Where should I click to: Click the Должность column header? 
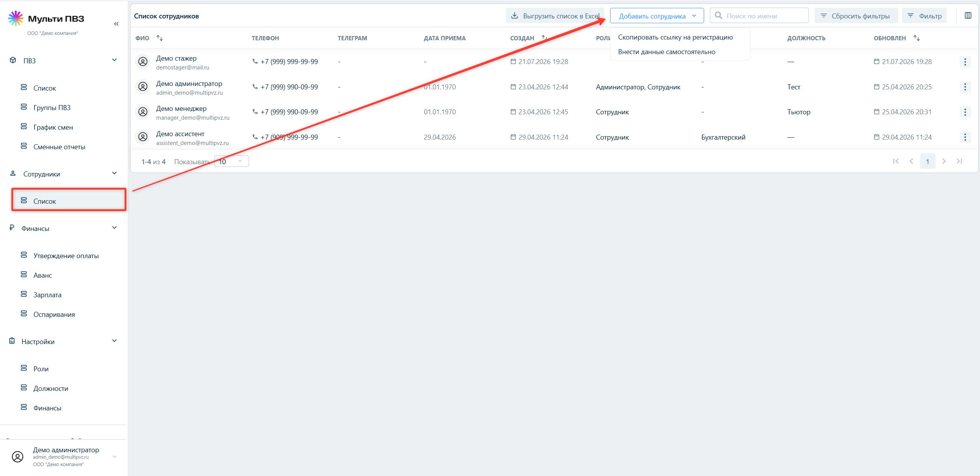tap(806, 38)
